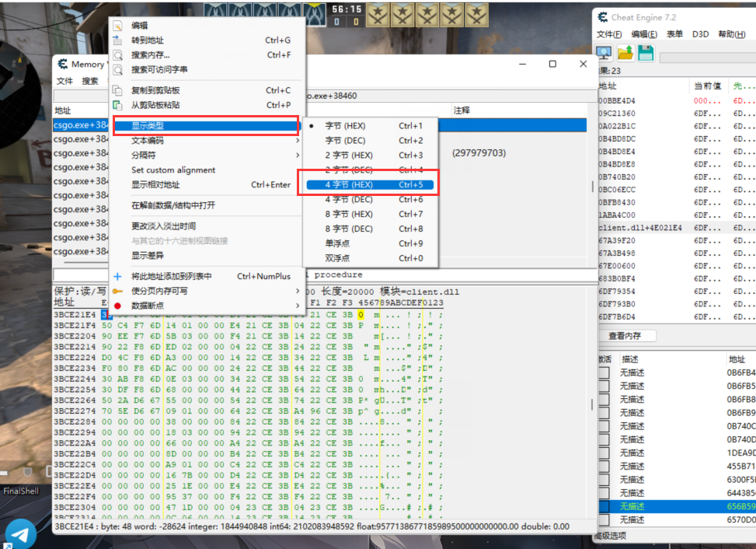The image size is (756, 549).
Task: Open the 文件(F) menu in Cheat Engine
Action: pos(609,34)
